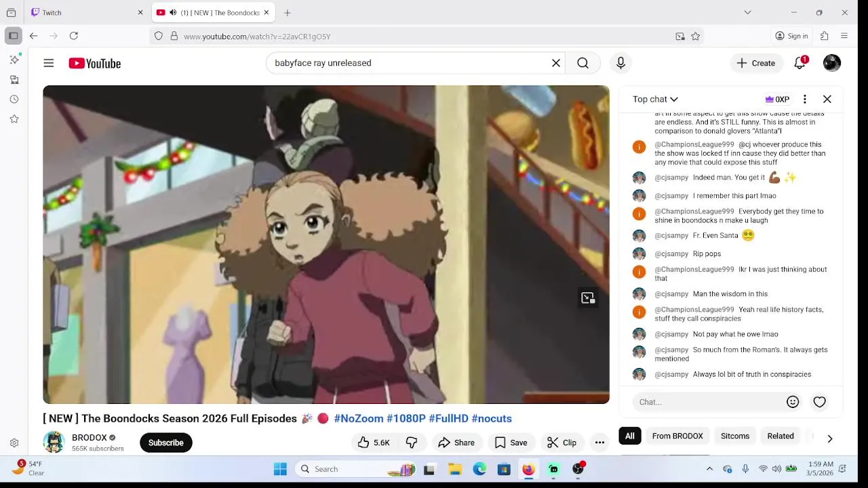
Task: Send a heart reaction in chat
Action: coord(820,402)
